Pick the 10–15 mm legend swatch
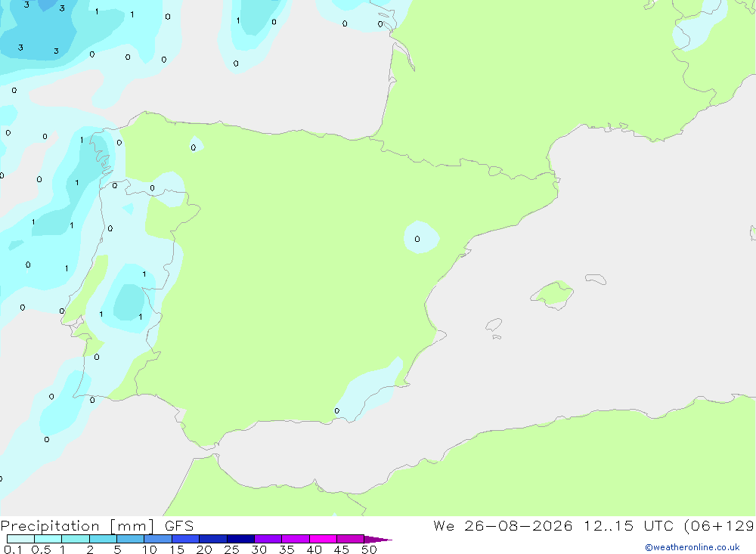Viewport: 756px width, 554px height. 158,539
